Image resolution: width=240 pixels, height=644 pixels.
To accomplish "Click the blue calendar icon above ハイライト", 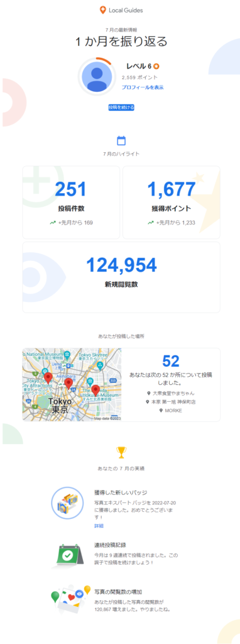I will tap(121, 141).
